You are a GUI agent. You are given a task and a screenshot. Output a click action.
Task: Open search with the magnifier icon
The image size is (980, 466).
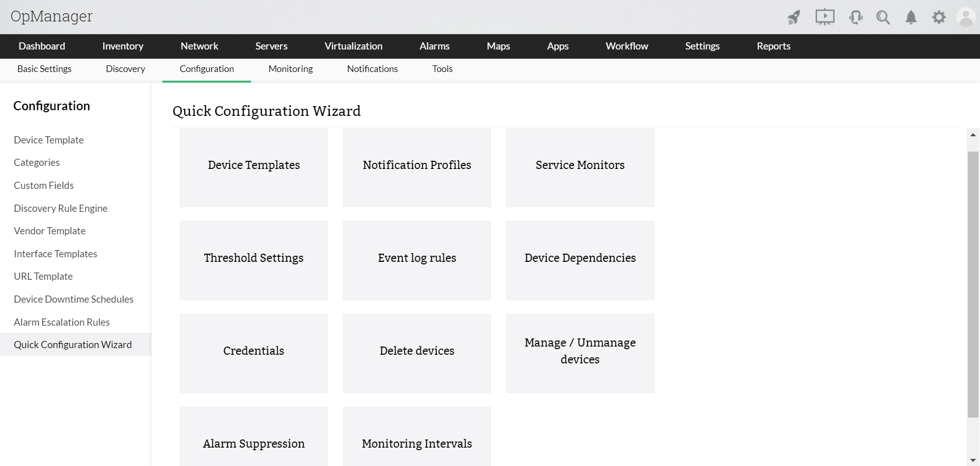point(883,17)
